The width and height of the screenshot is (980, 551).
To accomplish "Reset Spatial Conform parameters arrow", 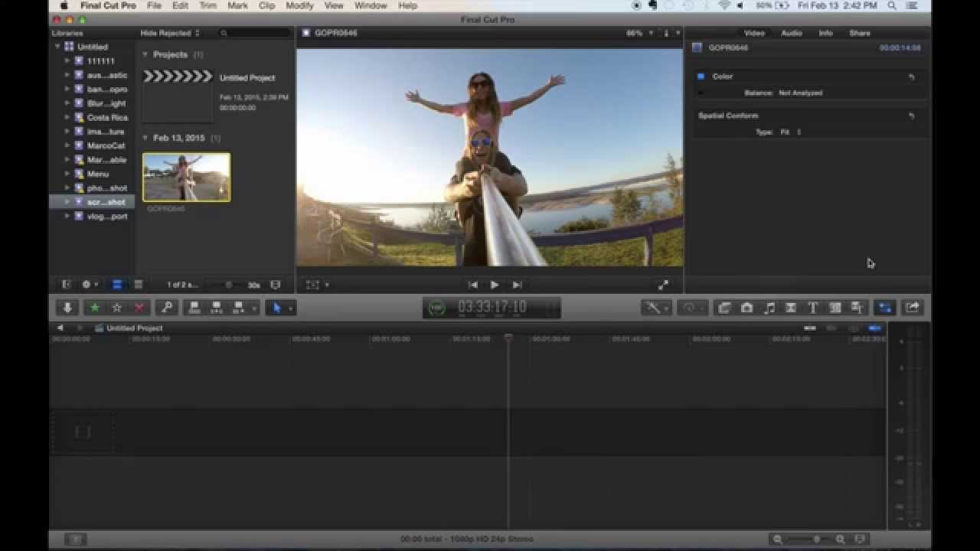I will tap(911, 116).
